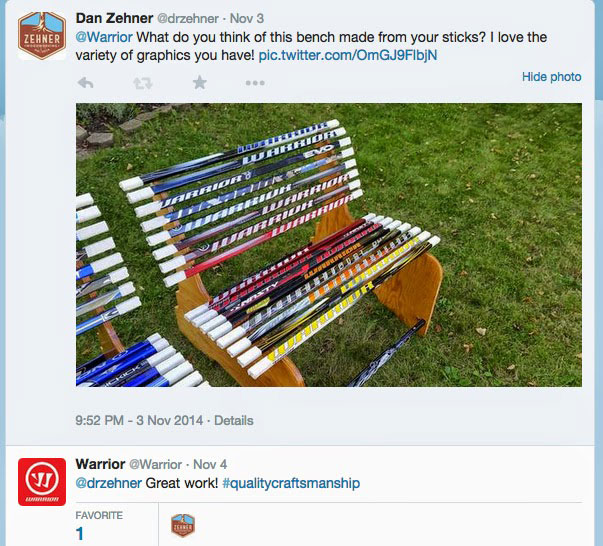View the favorite count of 1

click(x=81, y=534)
